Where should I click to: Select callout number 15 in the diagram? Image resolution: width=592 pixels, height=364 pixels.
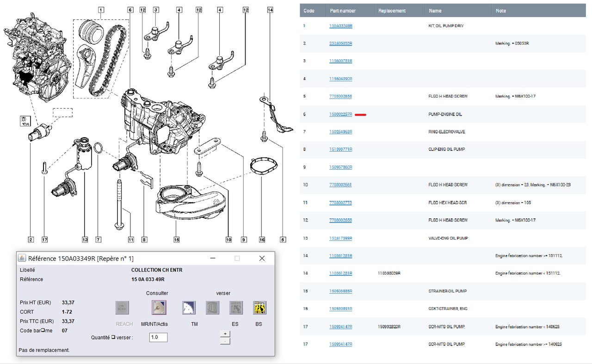(176, 240)
